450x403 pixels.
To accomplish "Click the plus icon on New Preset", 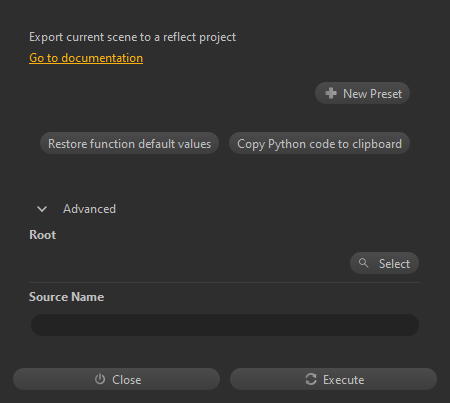I will click(331, 93).
